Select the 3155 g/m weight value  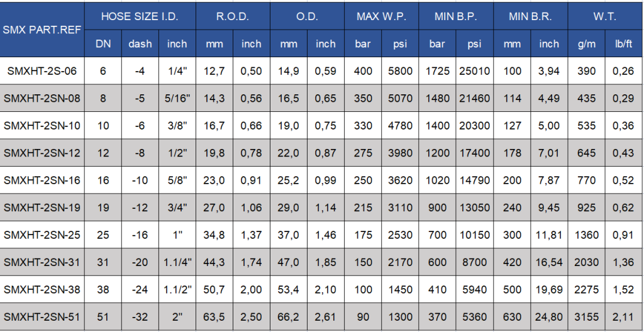pyautogui.click(x=586, y=318)
